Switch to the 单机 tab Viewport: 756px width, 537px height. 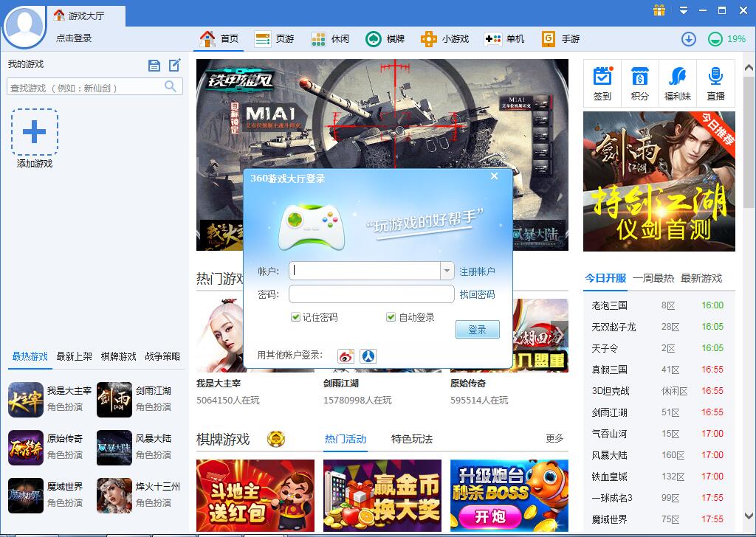[504, 39]
